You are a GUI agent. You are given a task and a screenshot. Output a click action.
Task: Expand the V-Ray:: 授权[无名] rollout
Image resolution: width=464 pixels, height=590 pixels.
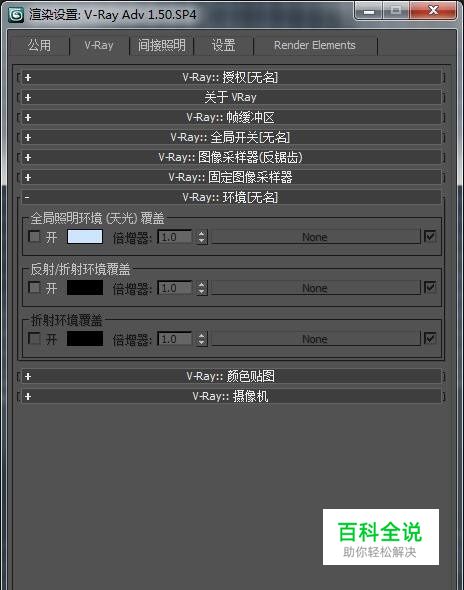pos(231,78)
